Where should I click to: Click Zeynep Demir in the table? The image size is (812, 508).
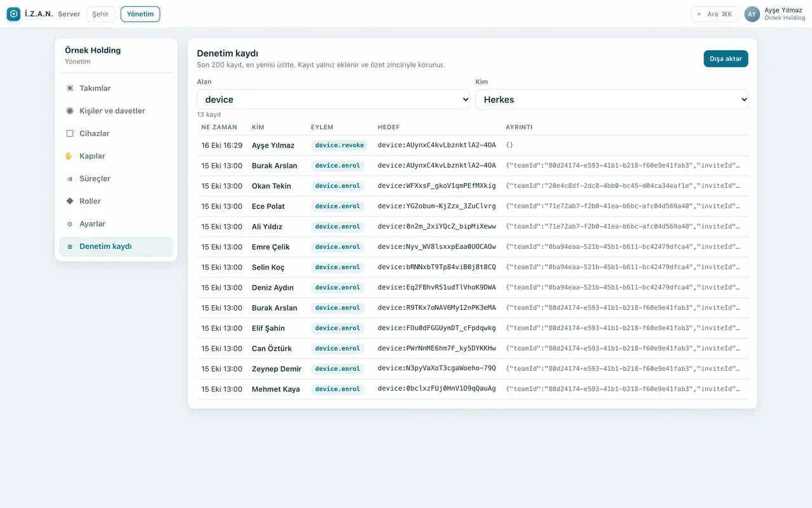pyautogui.click(x=277, y=369)
